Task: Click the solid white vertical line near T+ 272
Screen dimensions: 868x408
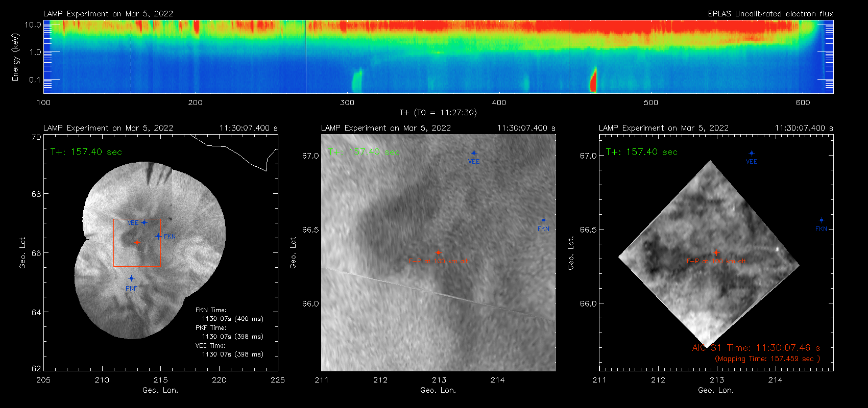Action: (x=306, y=57)
